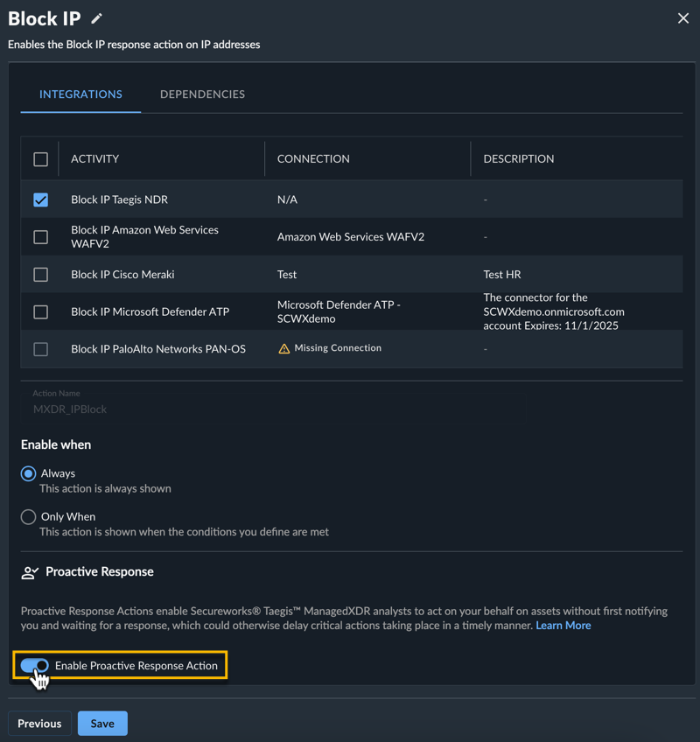
Task: Click the 'This action is always shown' text
Action: pos(106,489)
